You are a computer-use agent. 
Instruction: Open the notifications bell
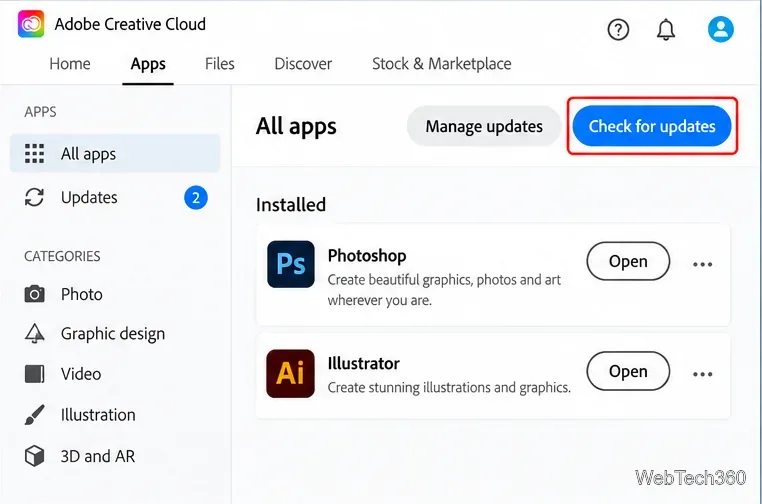pyautogui.click(x=666, y=30)
